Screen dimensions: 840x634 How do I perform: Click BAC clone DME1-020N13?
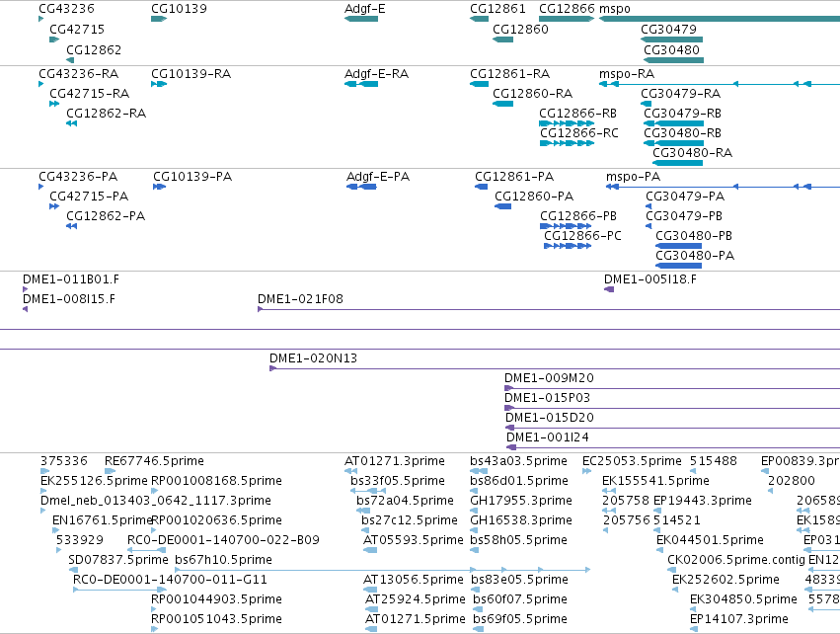click(x=313, y=358)
